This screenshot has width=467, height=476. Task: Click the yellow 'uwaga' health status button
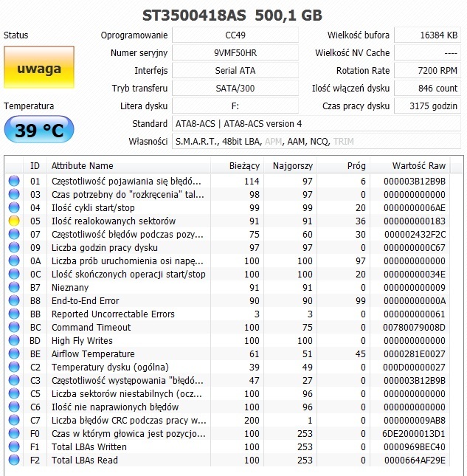(38, 69)
